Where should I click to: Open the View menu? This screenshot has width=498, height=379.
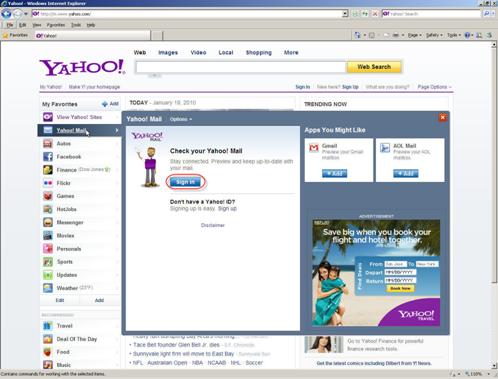pyautogui.click(x=36, y=25)
